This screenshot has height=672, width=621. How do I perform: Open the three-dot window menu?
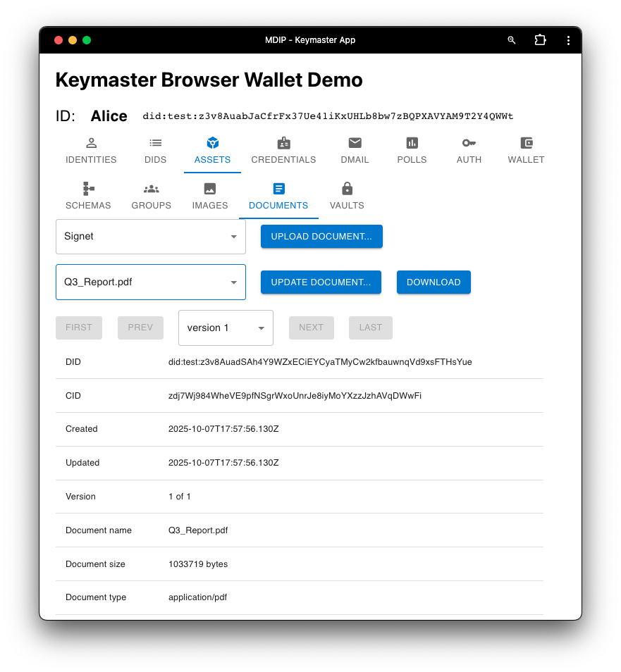point(568,40)
